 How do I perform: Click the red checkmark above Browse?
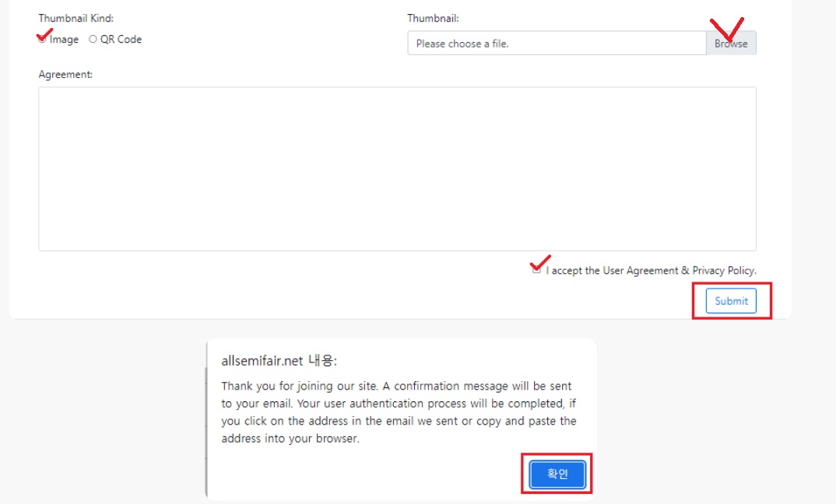tap(727, 28)
